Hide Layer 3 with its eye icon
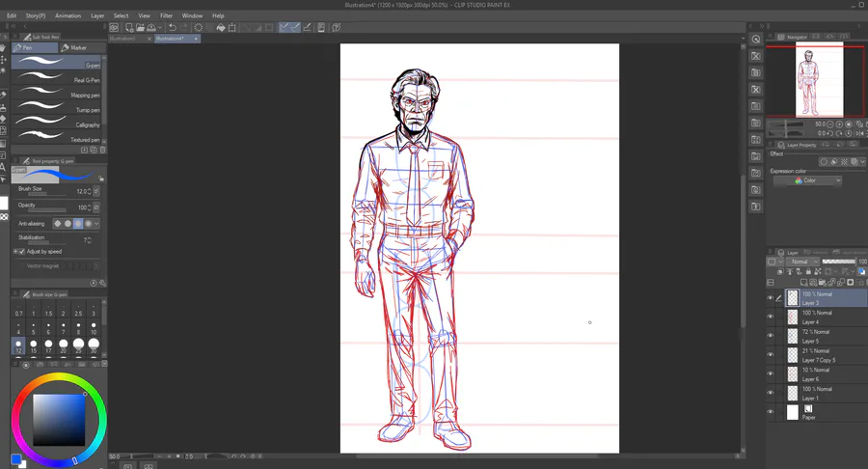 click(x=770, y=298)
